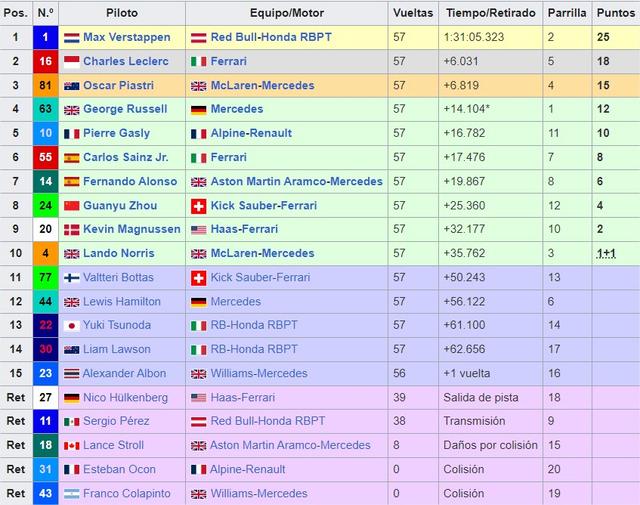Click the Swiss flag in Guanyu Zhou's team cell
Image resolution: width=640 pixels, height=505 pixels.
tap(199, 206)
